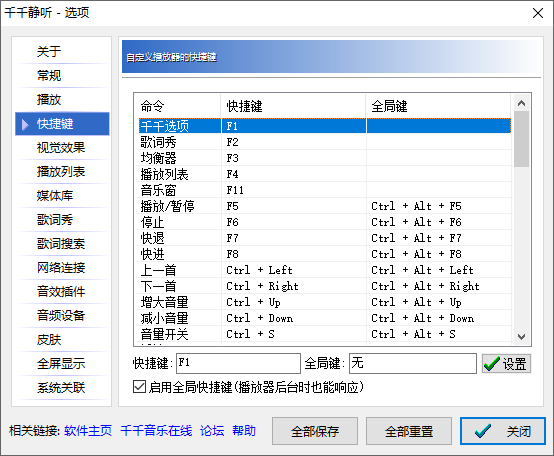Toggle 启用全局快捷键 checkbox
The height and width of the screenshot is (456, 554).
coord(139,387)
